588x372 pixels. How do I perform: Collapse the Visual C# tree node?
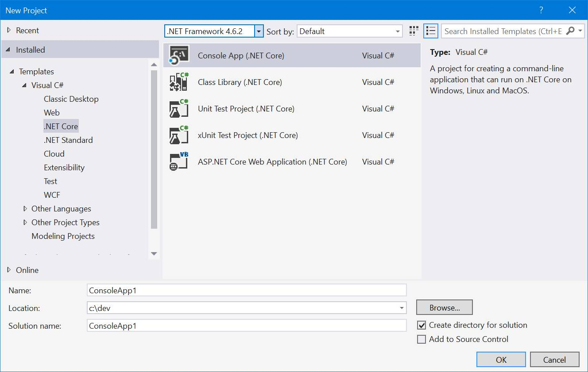tap(25, 85)
